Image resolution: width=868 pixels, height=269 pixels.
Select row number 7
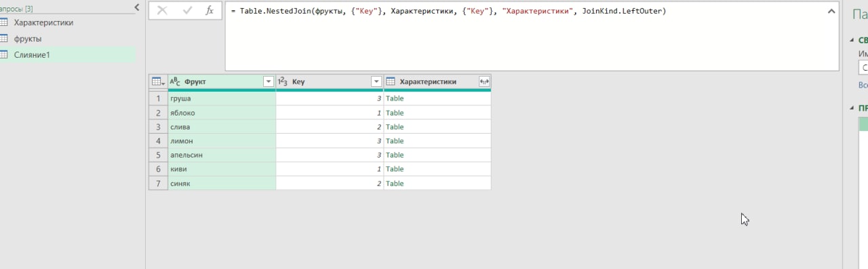point(158,183)
